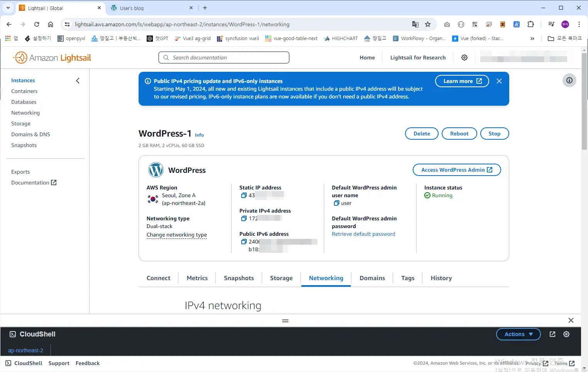588x372 pixels.
Task: Go to Home in top navigation
Action: point(367,57)
